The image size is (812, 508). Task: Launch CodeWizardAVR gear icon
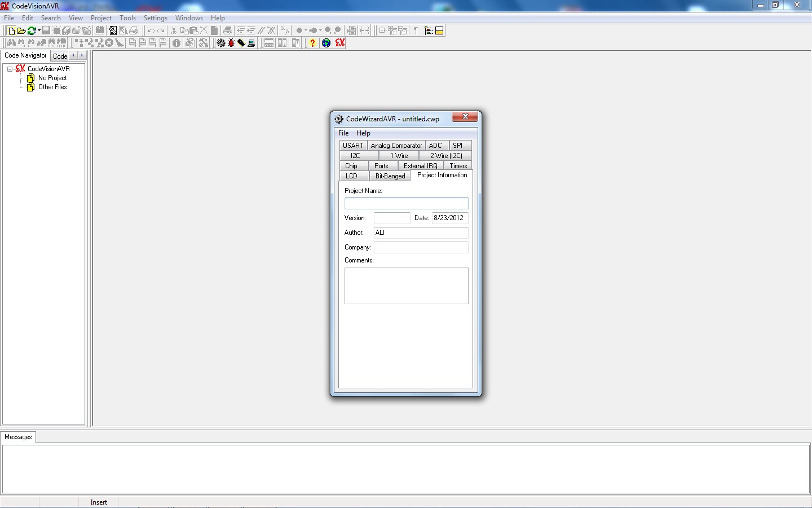[221, 43]
